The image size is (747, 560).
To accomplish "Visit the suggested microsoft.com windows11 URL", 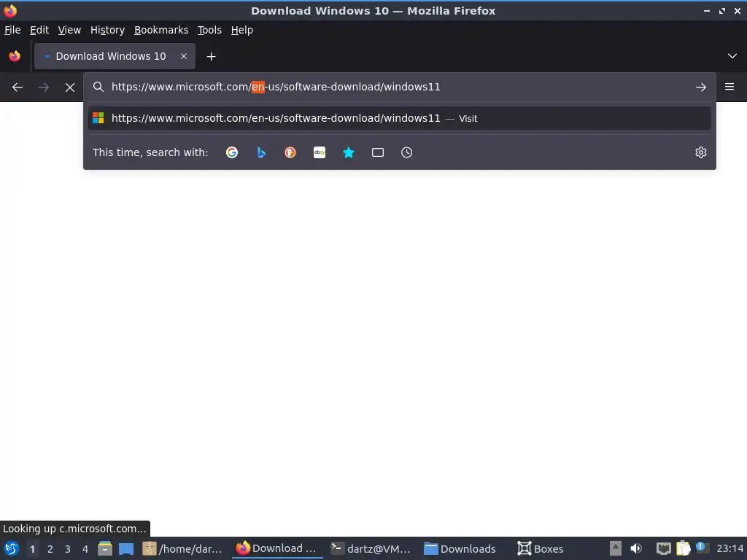I will (399, 118).
